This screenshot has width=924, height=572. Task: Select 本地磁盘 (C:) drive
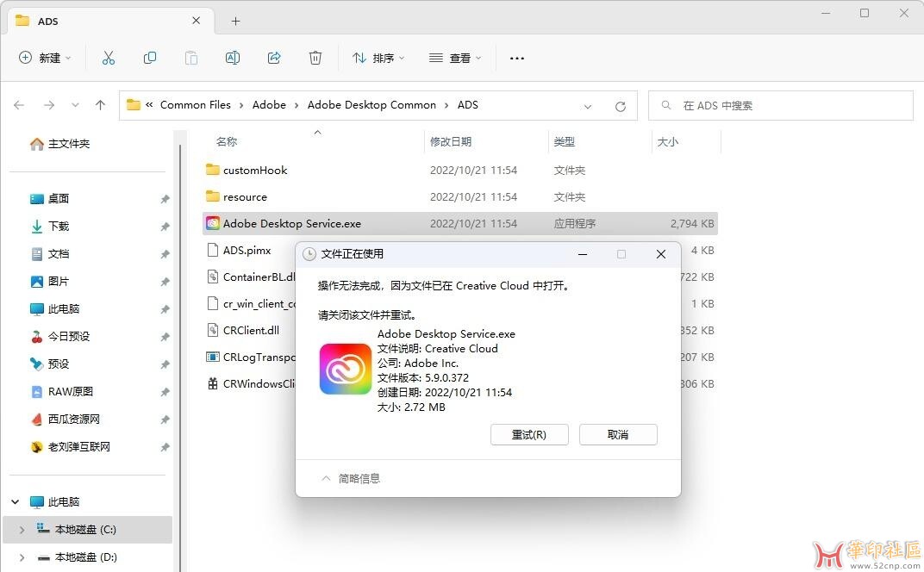point(86,530)
